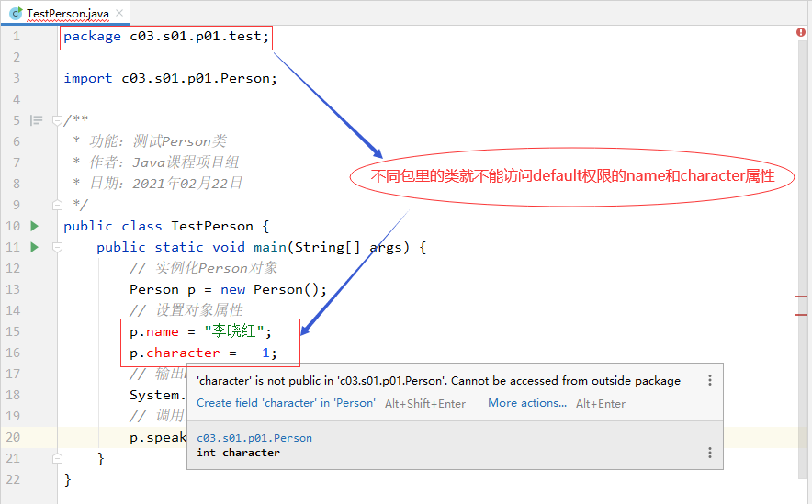The height and width of the screenshot is (504, 812).
Task: Click 'p.speak' call on line 20
Action: coord(158,438)
